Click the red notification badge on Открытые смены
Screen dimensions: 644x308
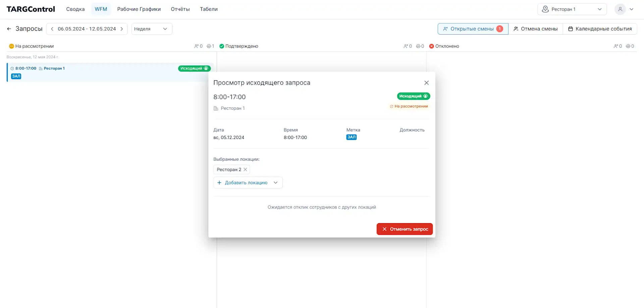(499, 29)
